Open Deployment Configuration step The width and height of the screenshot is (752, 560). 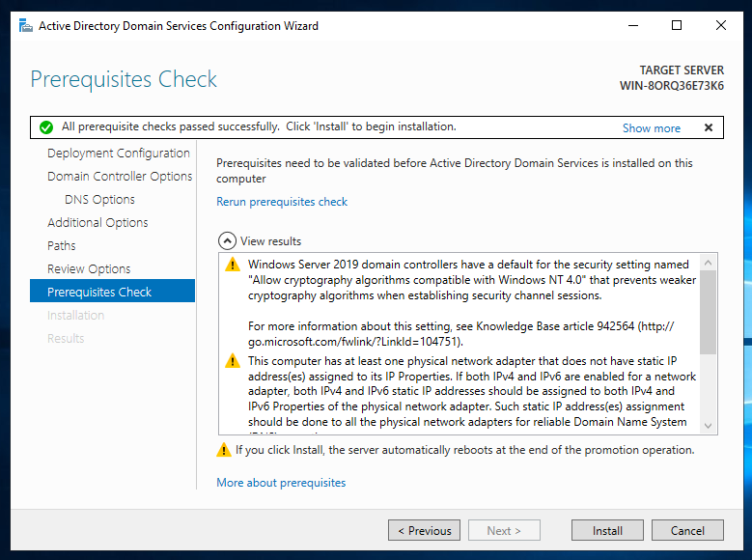pyautogui.click(x=119, y=154)
